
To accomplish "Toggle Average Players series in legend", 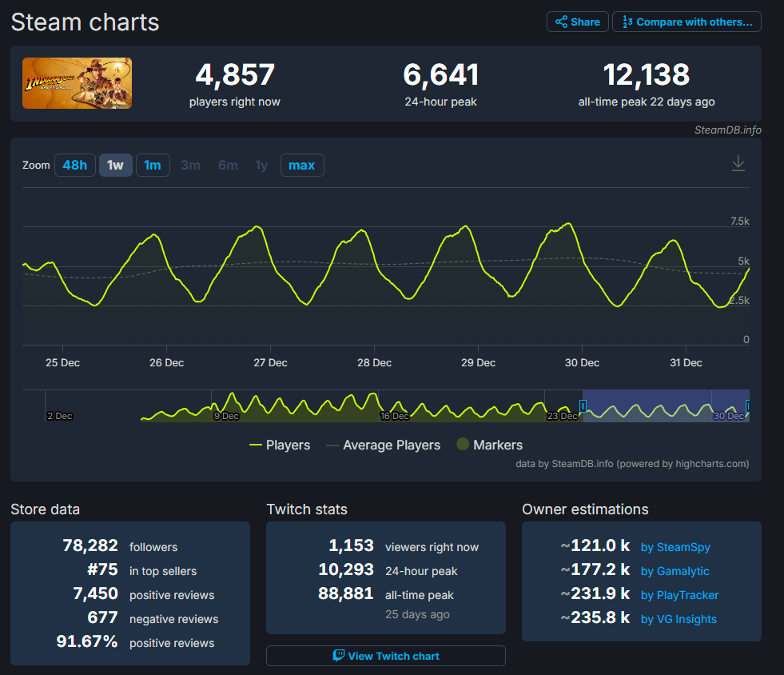I will point(383,445).
